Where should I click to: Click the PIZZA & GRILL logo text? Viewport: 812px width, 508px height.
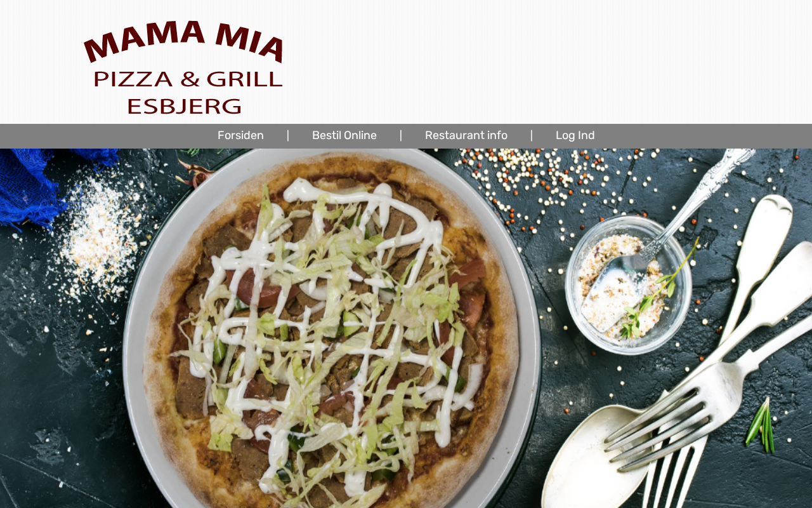[188, 79]
